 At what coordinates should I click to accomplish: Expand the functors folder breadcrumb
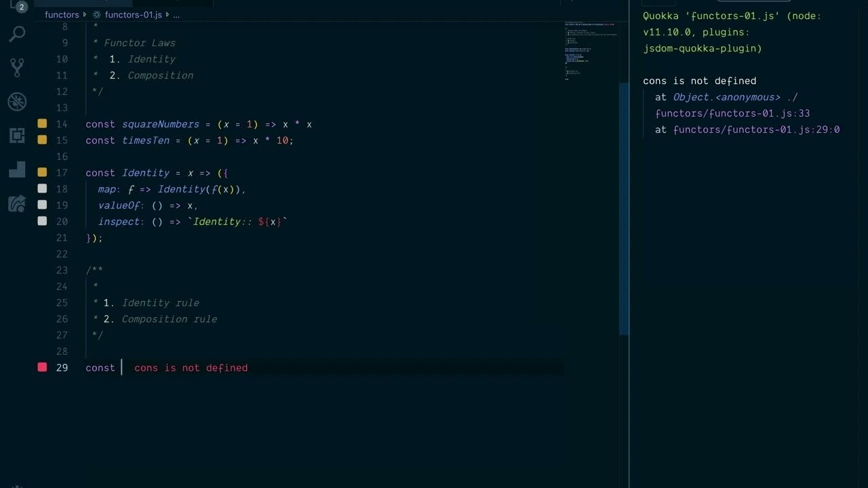pos(62,14)
